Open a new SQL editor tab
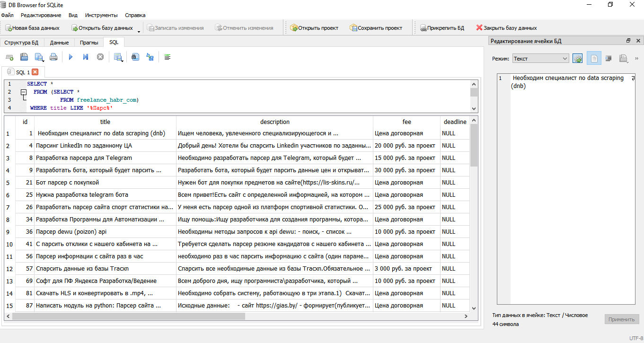 (10, 57)
